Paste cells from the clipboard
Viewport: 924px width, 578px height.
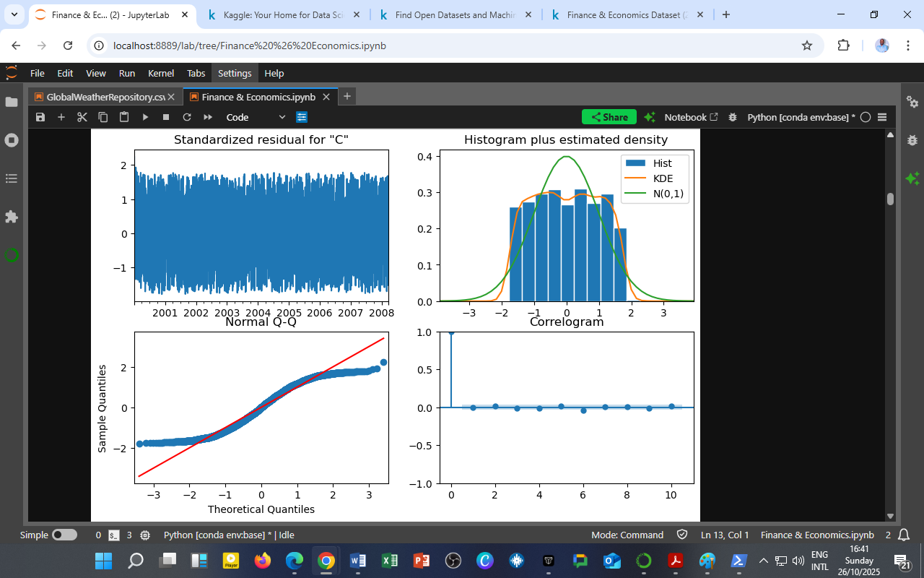(x=123, y=116)
